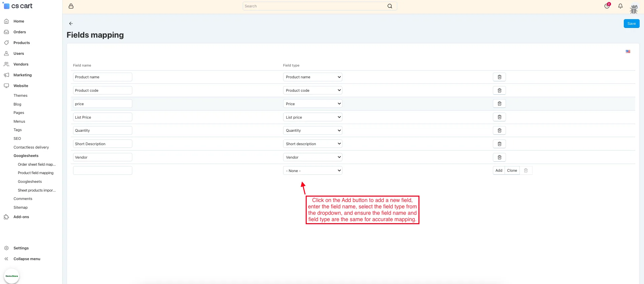Open the Googlesheets sub-item
The height and width of the screenshot is (284, 644).
30,181
